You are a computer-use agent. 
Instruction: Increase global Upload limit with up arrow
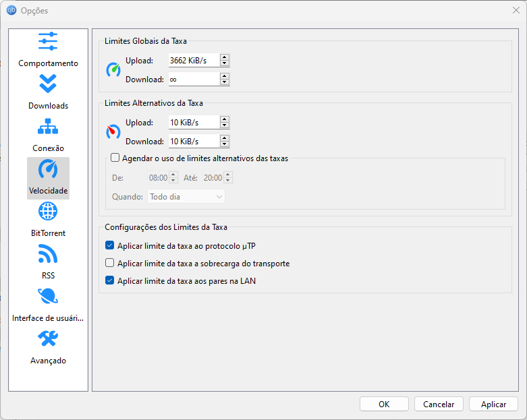[x=225, y=57]
